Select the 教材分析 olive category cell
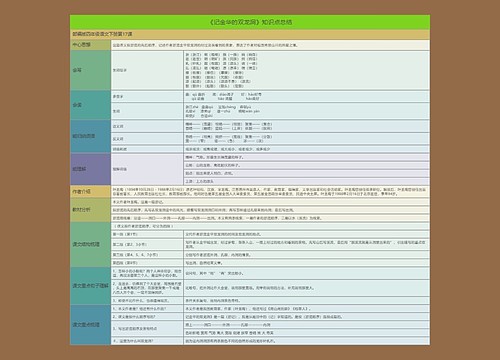500x360 pixels. pos(90,210)
